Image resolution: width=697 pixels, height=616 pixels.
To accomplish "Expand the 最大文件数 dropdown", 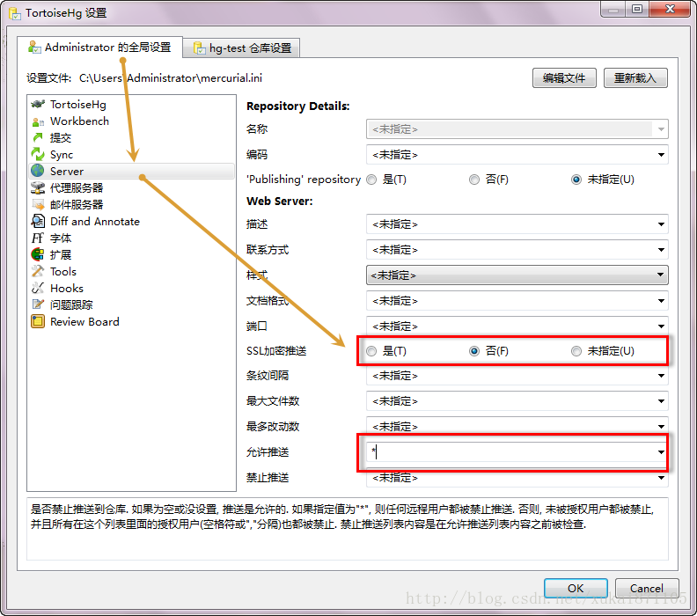I will 661,401.
